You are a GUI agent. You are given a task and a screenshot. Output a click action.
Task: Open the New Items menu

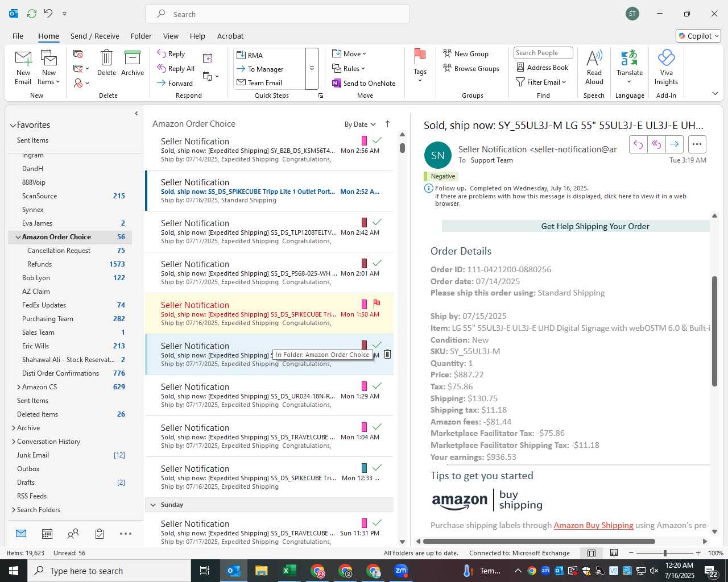[49, 68]
